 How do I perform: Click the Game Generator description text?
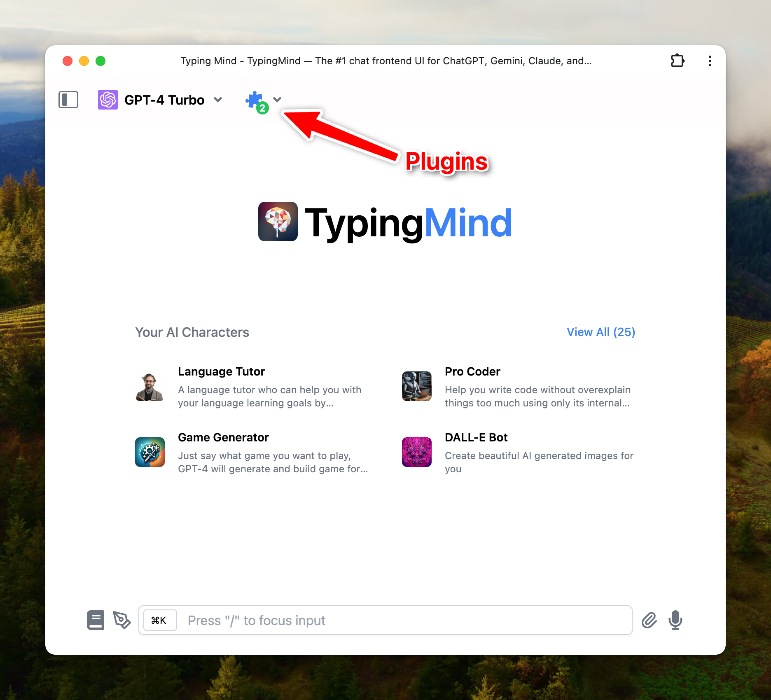(x=273, y=462)
